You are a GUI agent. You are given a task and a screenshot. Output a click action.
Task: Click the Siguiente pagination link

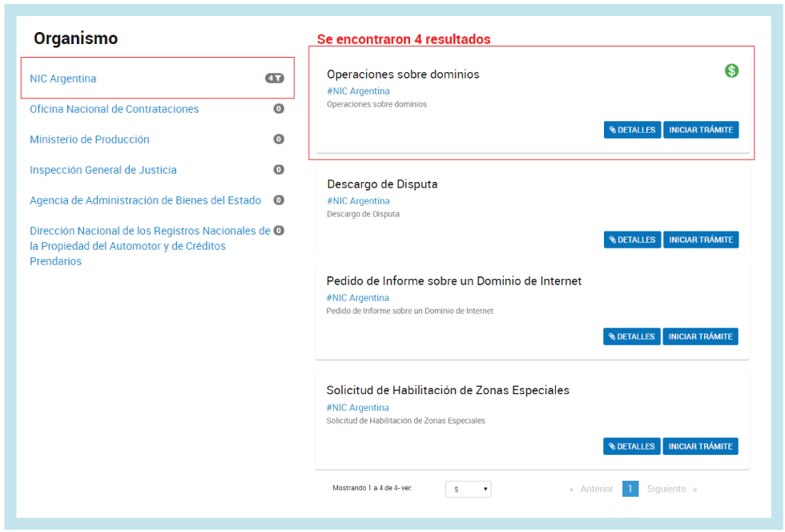667,489
